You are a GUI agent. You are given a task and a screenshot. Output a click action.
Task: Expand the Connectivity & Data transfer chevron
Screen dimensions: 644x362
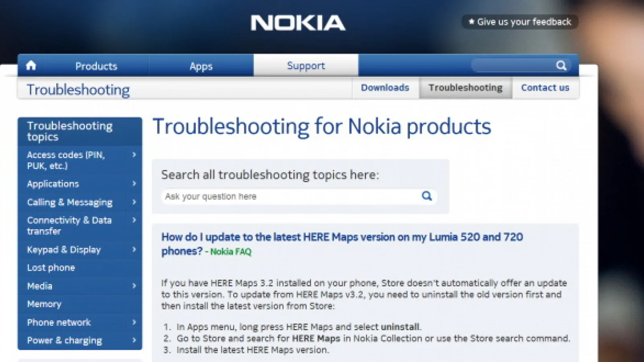[134, 220]
